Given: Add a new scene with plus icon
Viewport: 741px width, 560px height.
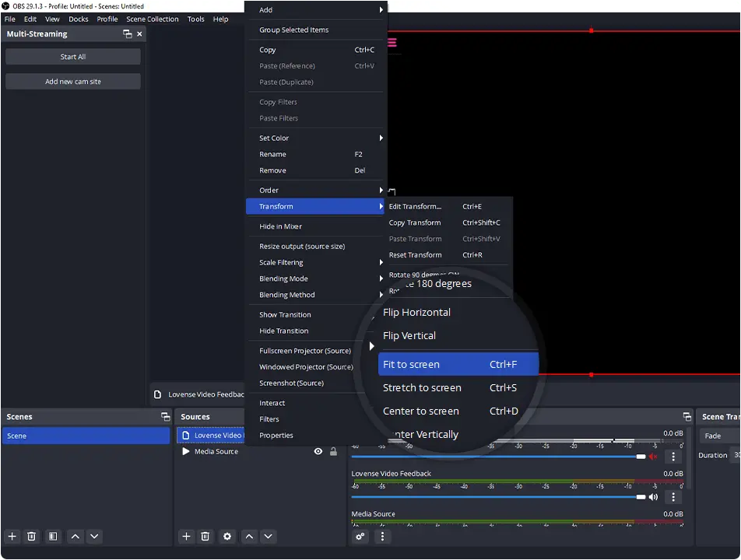Looking at the screenshot, I should point(12,537).
